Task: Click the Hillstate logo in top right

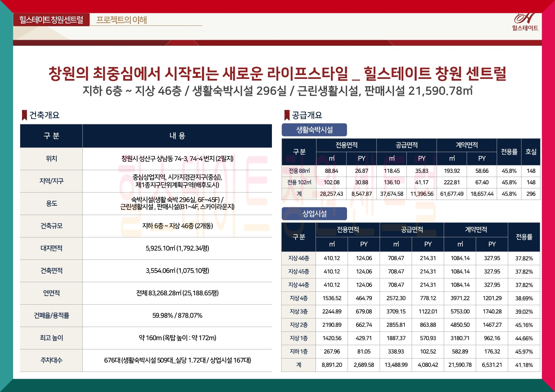Action: [x=525, y=22]
